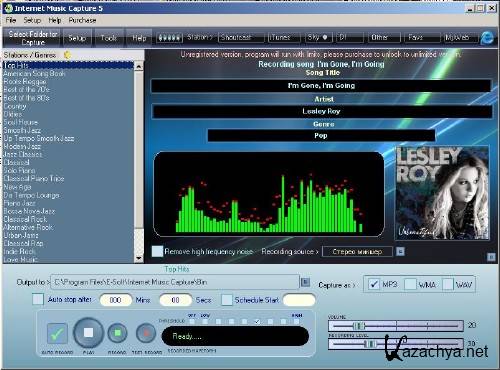The image size is (500, 370).
Task: Click the Help toolbar button
Action: tap(139, 38)
